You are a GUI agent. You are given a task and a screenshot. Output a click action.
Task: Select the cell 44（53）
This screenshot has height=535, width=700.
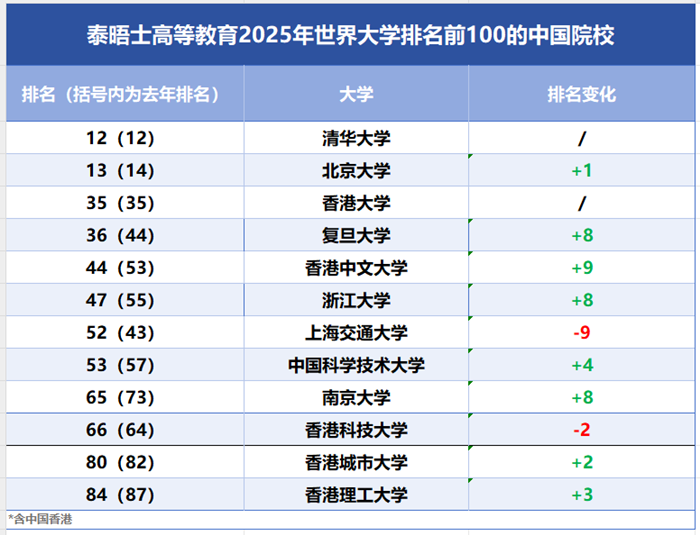coord(125,268)
